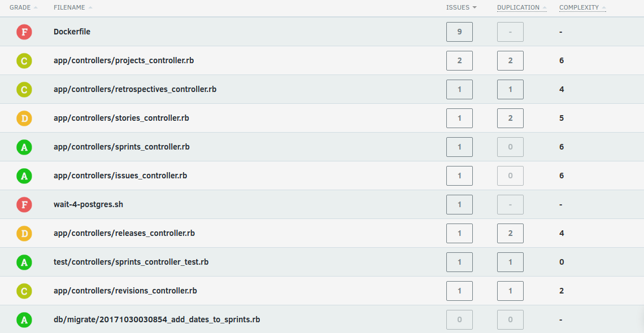
Task: Sort by the Filename column header
Action: (69, 7)
